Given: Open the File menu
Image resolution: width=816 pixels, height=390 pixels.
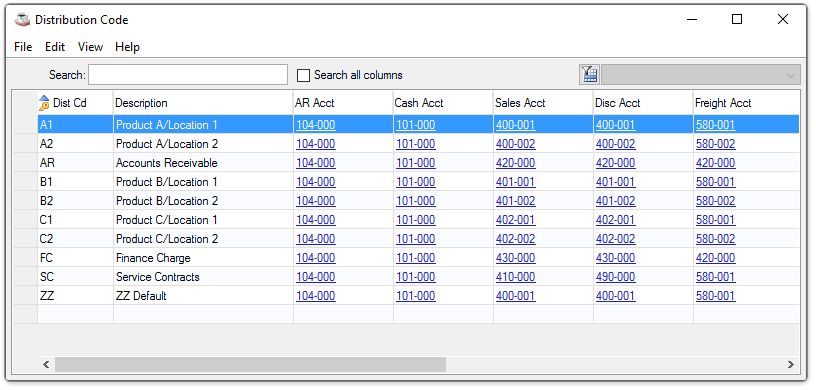Looking at the screenshot, I should [23, 47].
